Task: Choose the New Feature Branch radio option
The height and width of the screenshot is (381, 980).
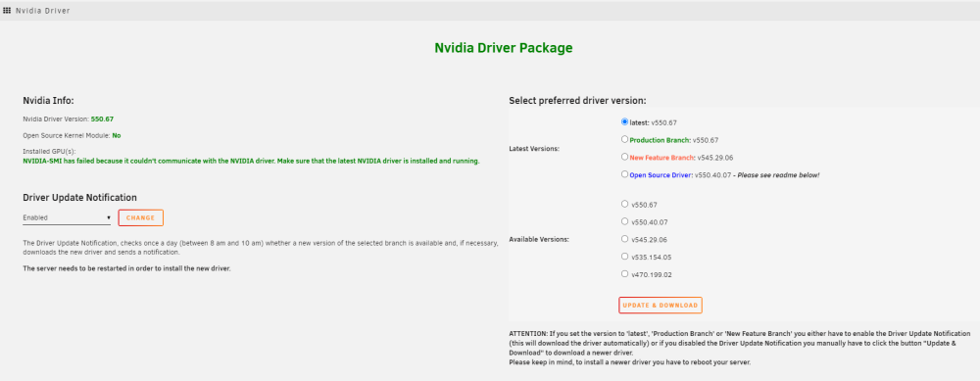Action: [625, 157]
